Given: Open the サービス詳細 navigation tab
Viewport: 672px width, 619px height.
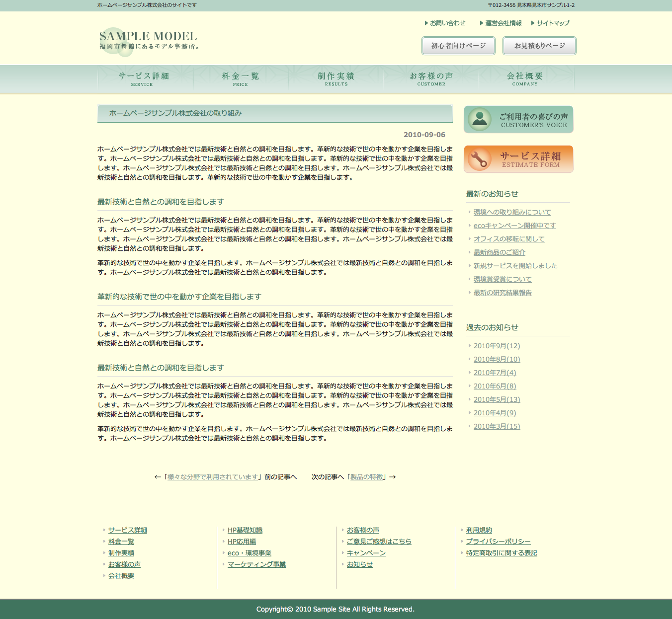Looking at the screenshot, I should [144, 78].
